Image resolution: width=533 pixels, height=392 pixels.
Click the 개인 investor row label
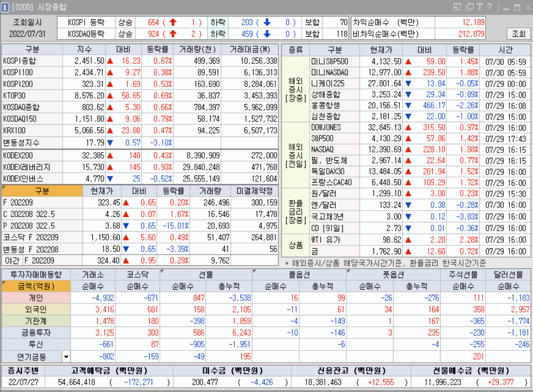click(x=36, y=298)
